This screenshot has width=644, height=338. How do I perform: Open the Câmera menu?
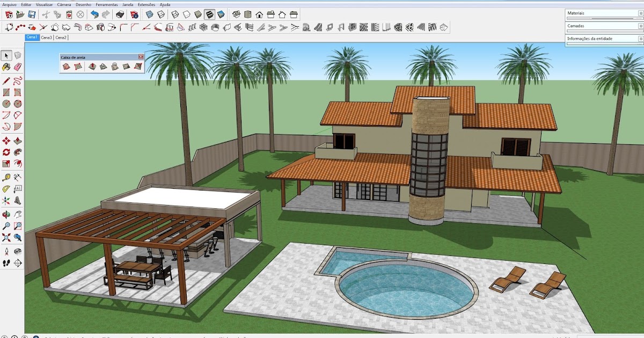pyautogui.click(x=64, y=4)
